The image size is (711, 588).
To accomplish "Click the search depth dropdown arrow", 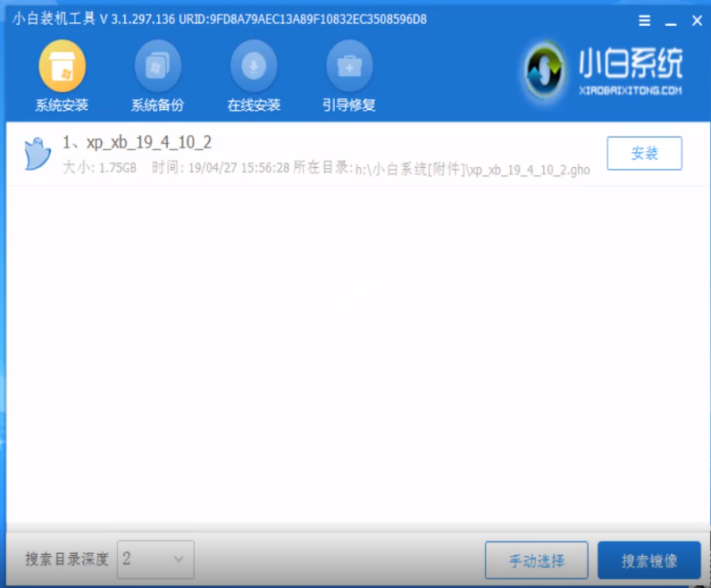I will coord(178,559).
